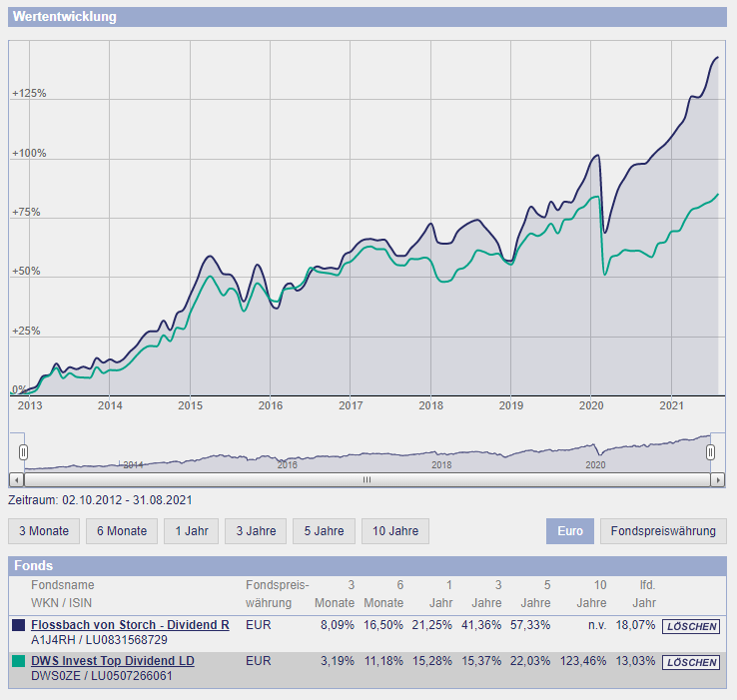Click the Fonds table header

coord(368,565)
